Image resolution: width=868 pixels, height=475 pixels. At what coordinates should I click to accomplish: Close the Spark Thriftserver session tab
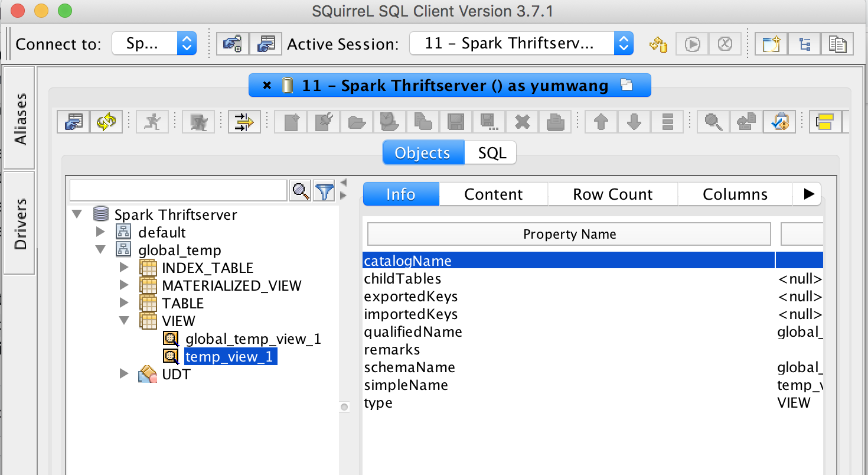(267, 86)
